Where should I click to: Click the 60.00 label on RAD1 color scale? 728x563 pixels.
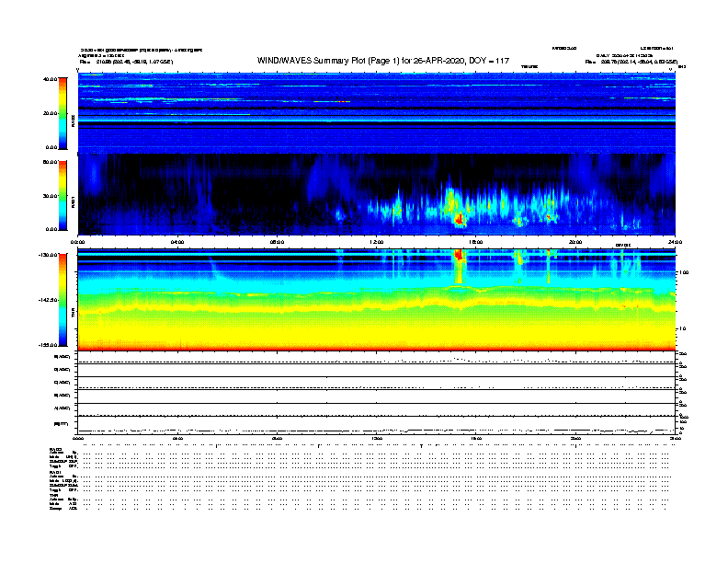pyautogui.click(x=50, y=162)
